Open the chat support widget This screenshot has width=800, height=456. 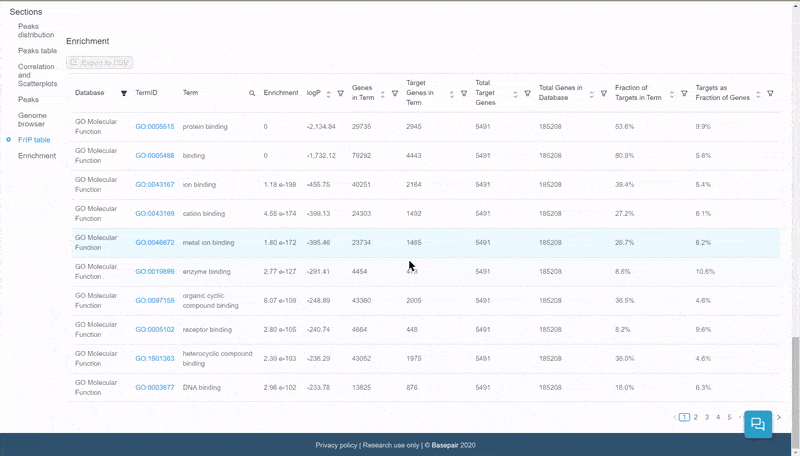point(758,424)
